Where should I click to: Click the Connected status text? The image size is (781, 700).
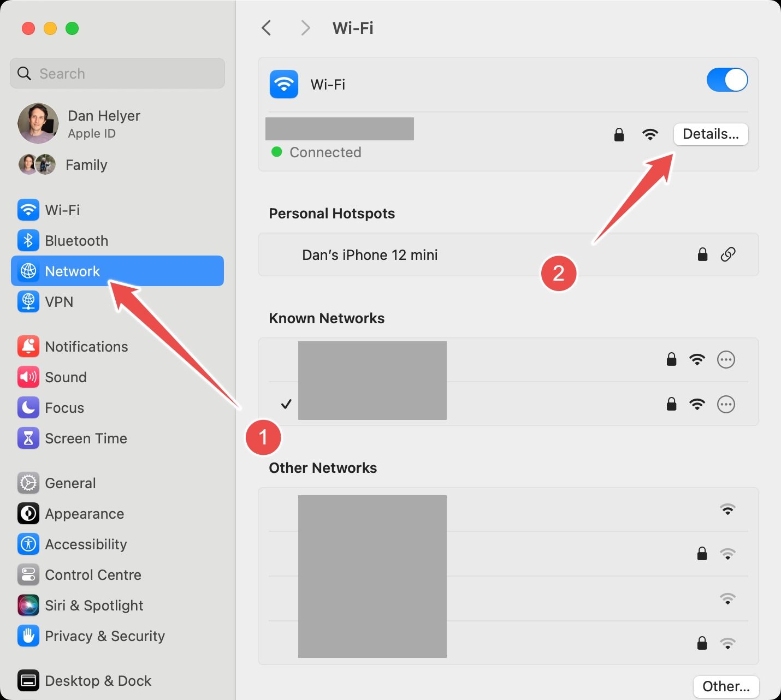326,152
